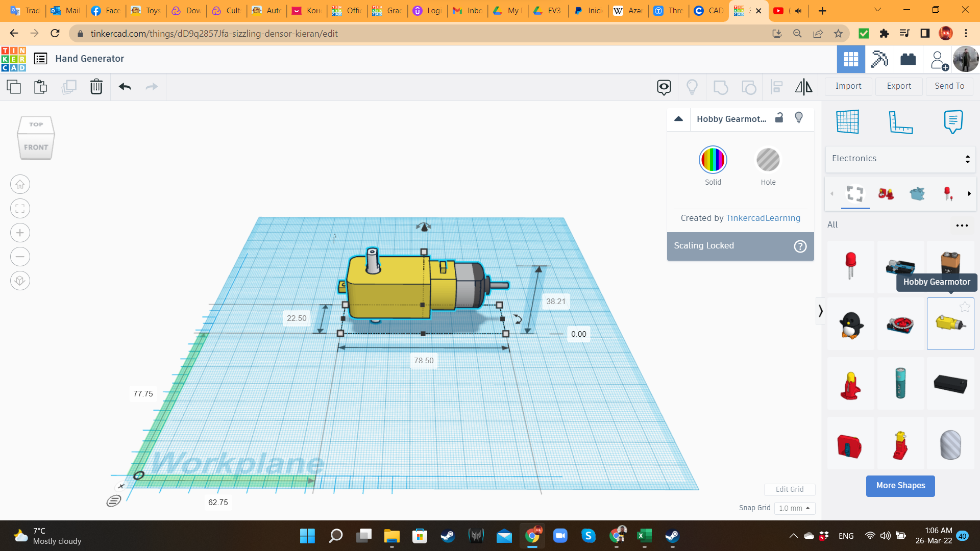Screen dimensions: 980x551
Task: Click the Import button
Action: [x=848, y=86]
